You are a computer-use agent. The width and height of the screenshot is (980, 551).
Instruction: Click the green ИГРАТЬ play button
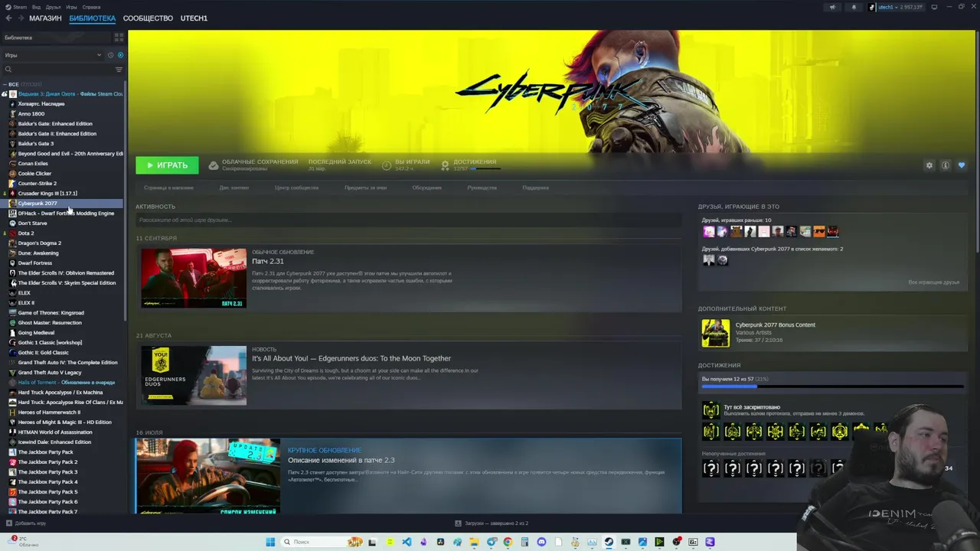point(167,165)
